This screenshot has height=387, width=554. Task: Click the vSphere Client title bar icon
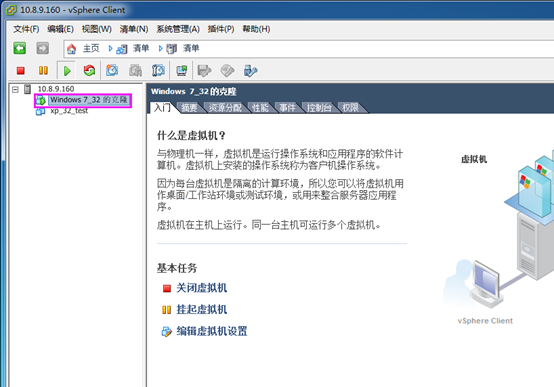(x=11, y=10)
